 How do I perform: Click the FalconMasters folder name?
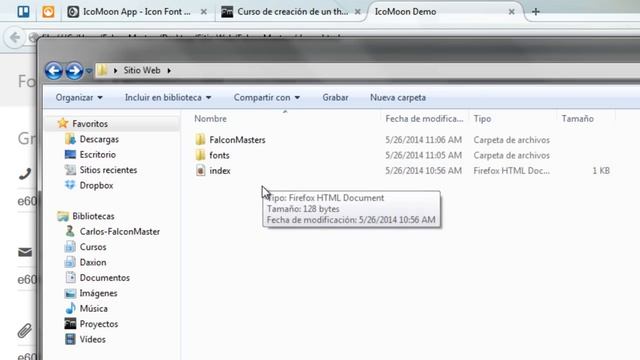[237, 140]
